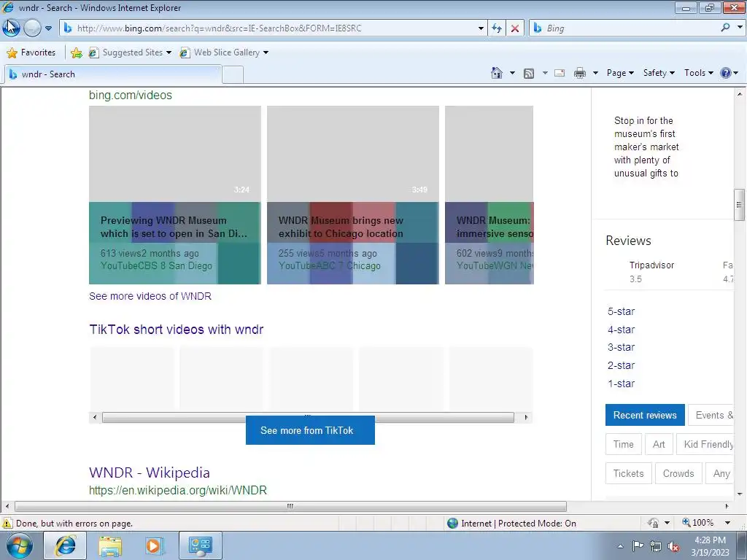Filter reviews by Kid Friendly tag
The height and width of the screenshot is (560, 747).
pos(705,444)
